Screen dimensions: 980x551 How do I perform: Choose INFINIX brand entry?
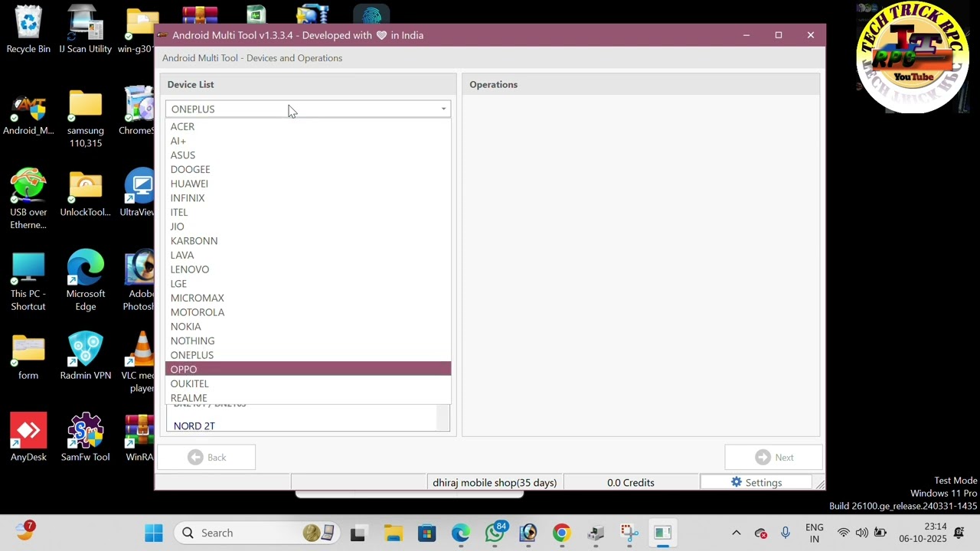click(308, 198)
